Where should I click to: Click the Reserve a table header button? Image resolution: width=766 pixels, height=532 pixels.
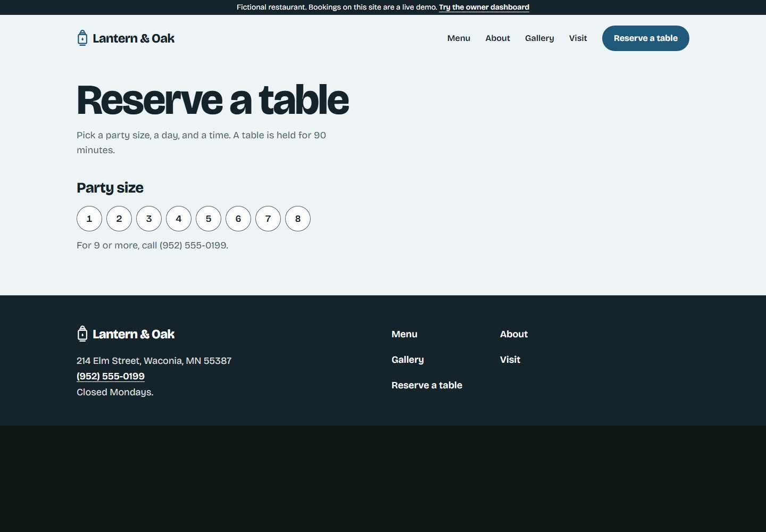pyautogui.click(x=646, y=38)
